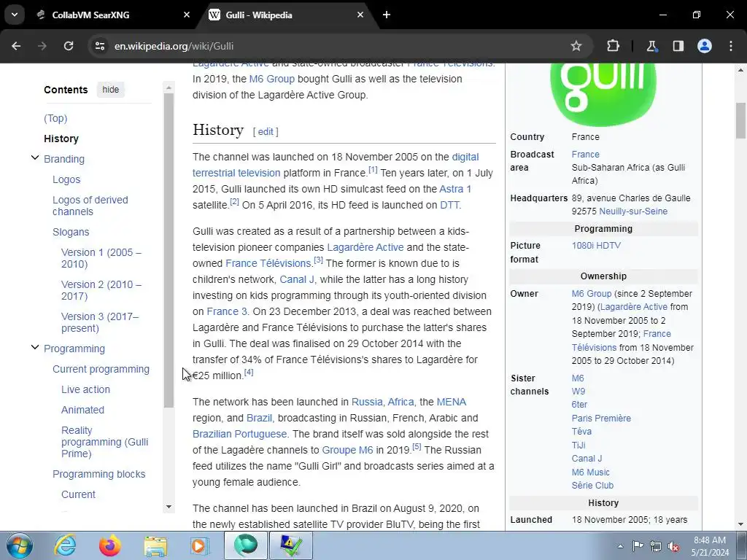The width and height of the screenshot is (747, 560).
Task: Open Animated in contents
Action: [82, 410]
